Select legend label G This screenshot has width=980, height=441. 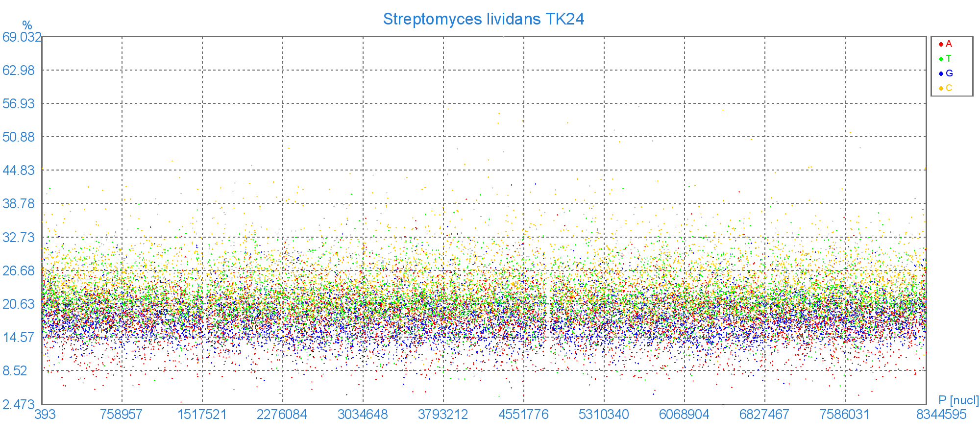tap(949, 73)
